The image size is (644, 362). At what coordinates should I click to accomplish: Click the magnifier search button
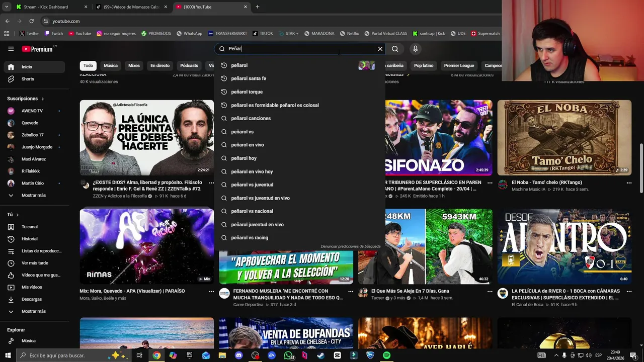(x=395, y=49)
